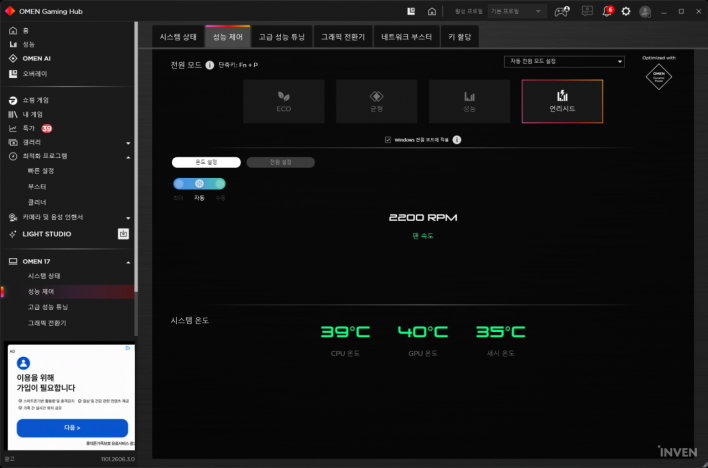Open 고급 성능 튜닝 under OMEN 17

pos(48,307)
